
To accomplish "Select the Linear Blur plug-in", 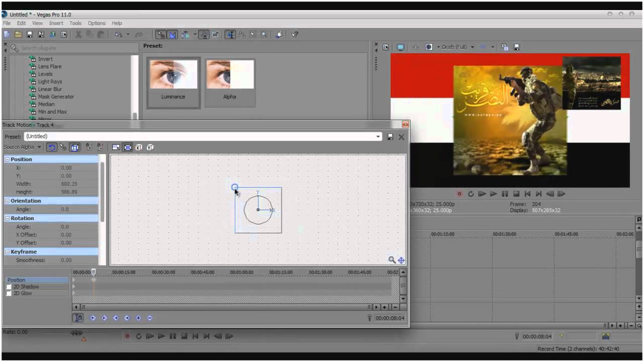I will click(50, 89).
